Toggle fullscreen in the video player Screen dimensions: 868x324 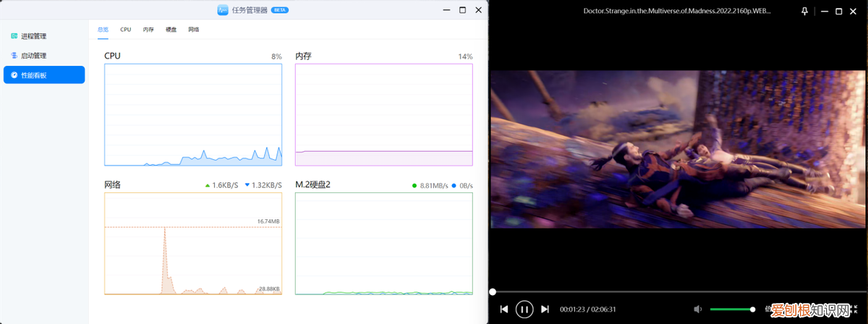click(855, 309)
